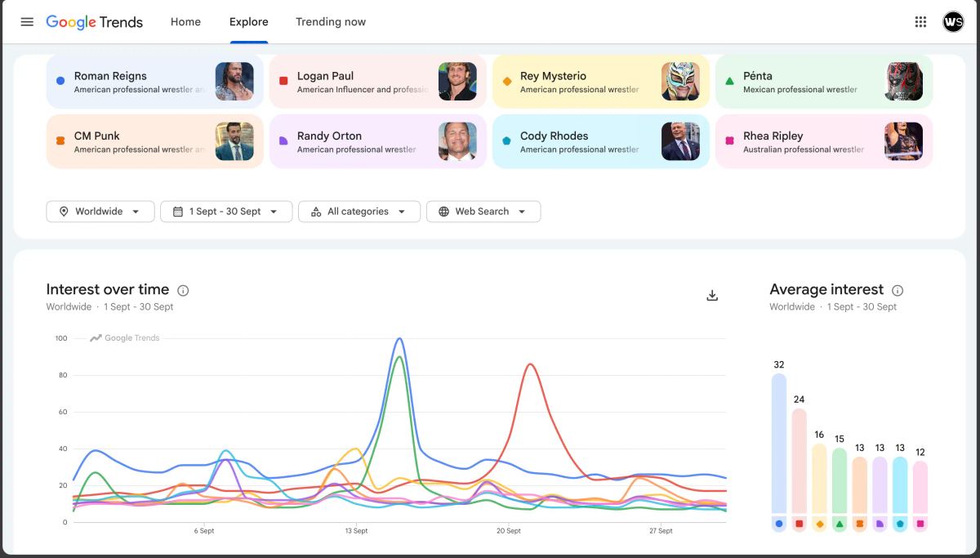Viewport: 980px width, 558px height.
Task: Open the Trending now tab
Action: click(331, 22)
